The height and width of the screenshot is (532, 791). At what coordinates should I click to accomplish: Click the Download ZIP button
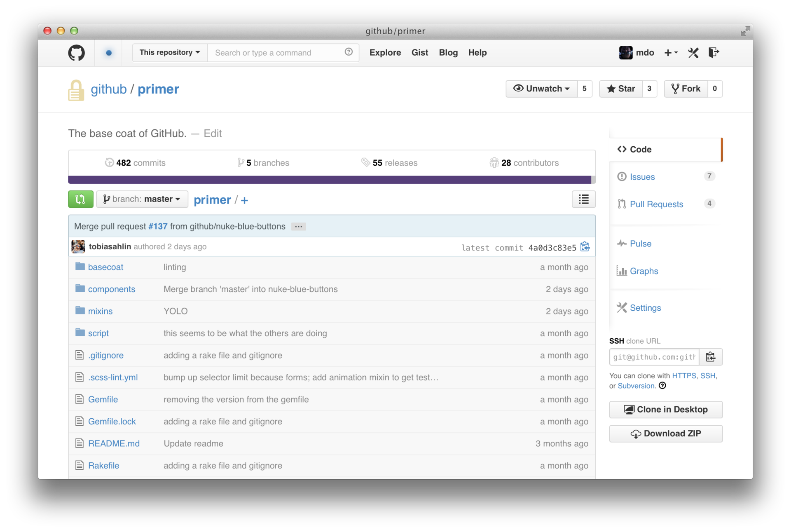[x=666, y=433]
